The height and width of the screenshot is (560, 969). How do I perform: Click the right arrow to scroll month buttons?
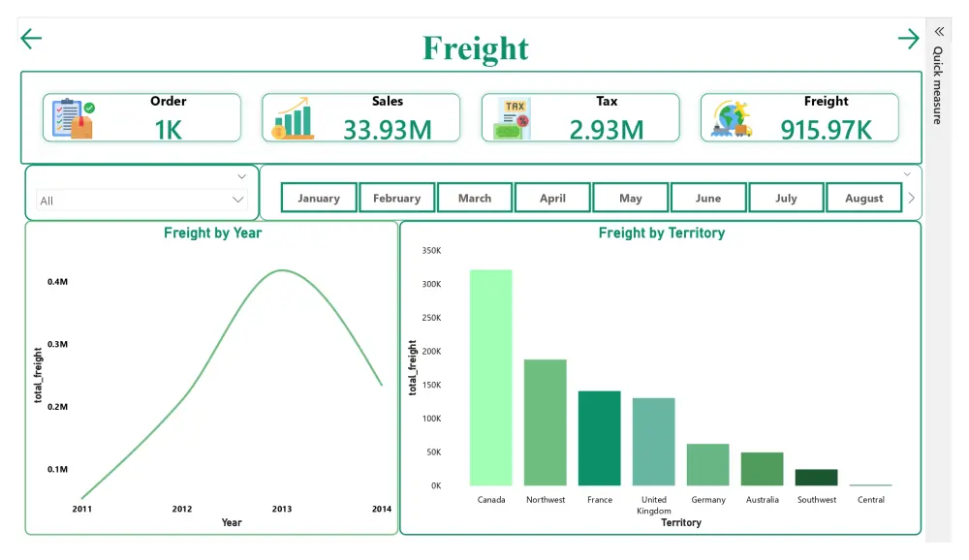point(912,197)
